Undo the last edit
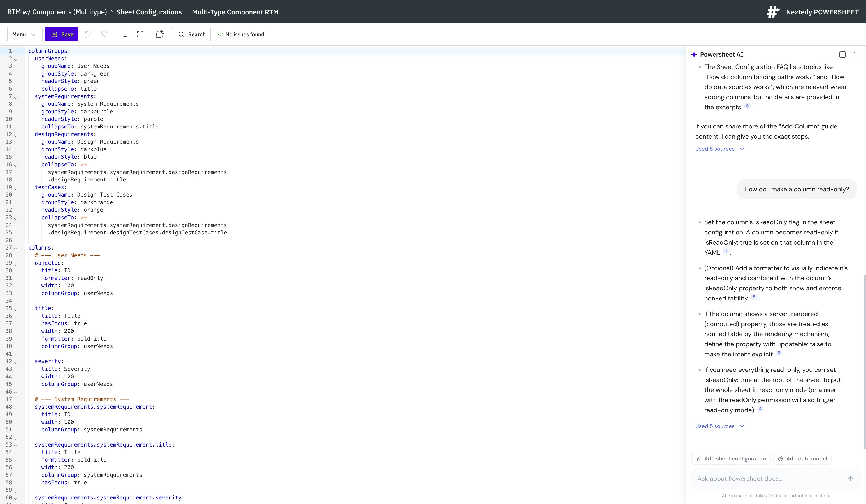Screen dimensions: 866x504 (88, 34)
